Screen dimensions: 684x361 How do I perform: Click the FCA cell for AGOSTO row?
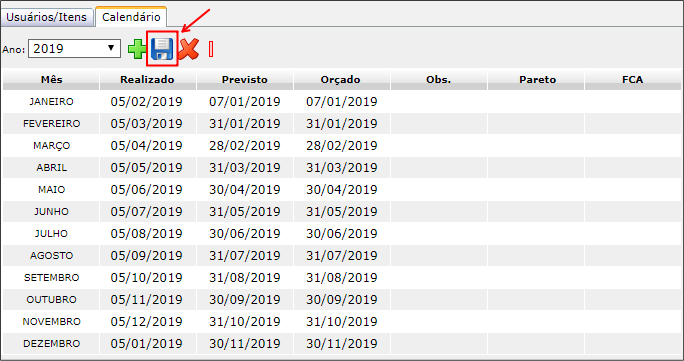(633, 255)
